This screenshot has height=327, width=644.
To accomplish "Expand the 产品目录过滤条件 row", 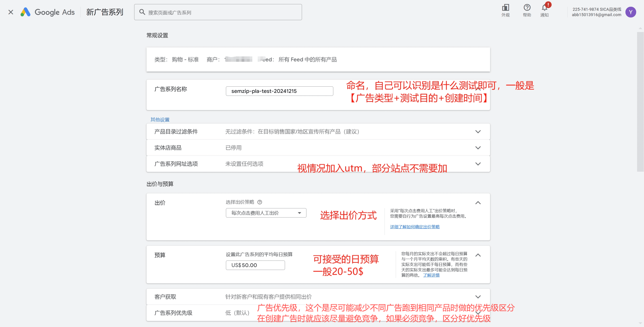I will tap(318, 132).
